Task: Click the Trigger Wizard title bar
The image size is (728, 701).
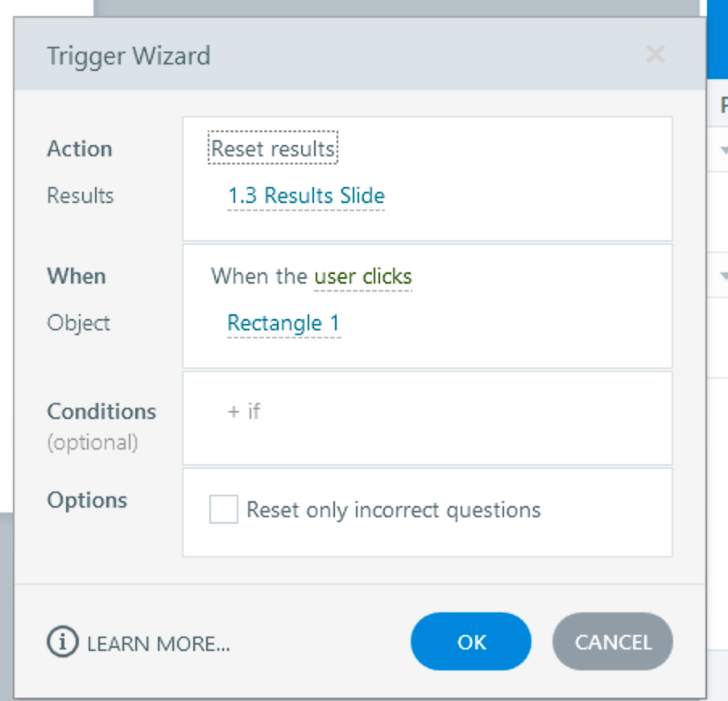Action: click(x=322, y=55)
